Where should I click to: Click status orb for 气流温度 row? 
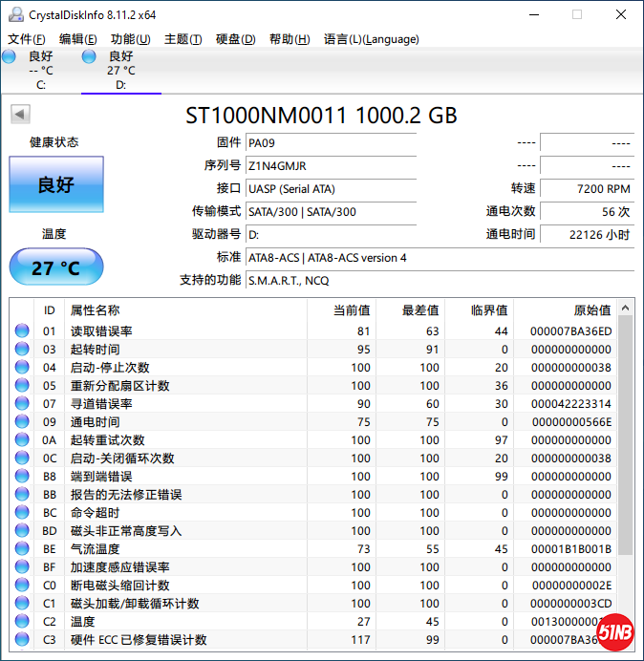(x=22, y=549)
